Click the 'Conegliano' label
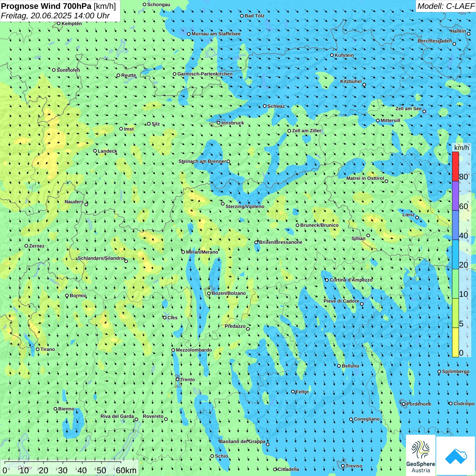The image size is (476, 476). (x=367, y=419)
